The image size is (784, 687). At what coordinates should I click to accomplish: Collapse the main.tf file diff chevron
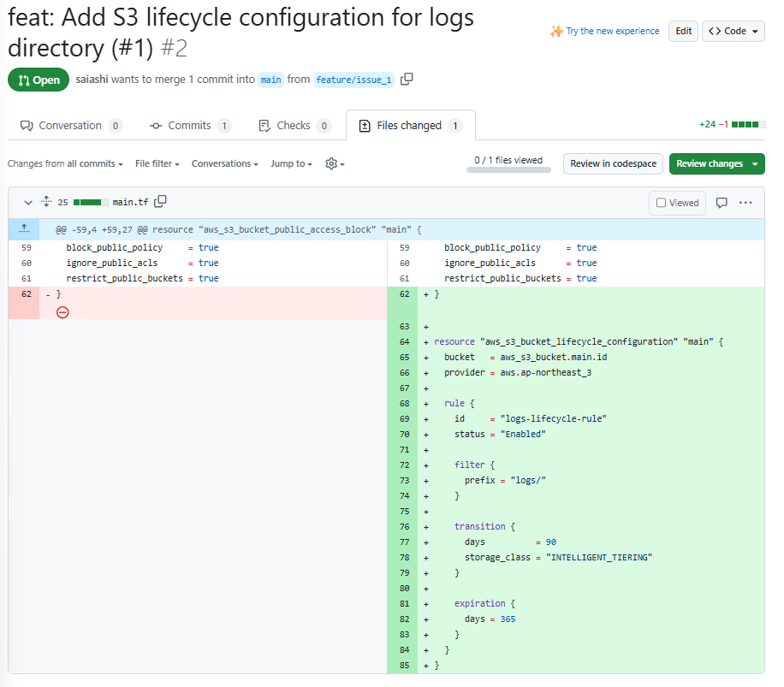pyautogui.click(x=28, y=203)
